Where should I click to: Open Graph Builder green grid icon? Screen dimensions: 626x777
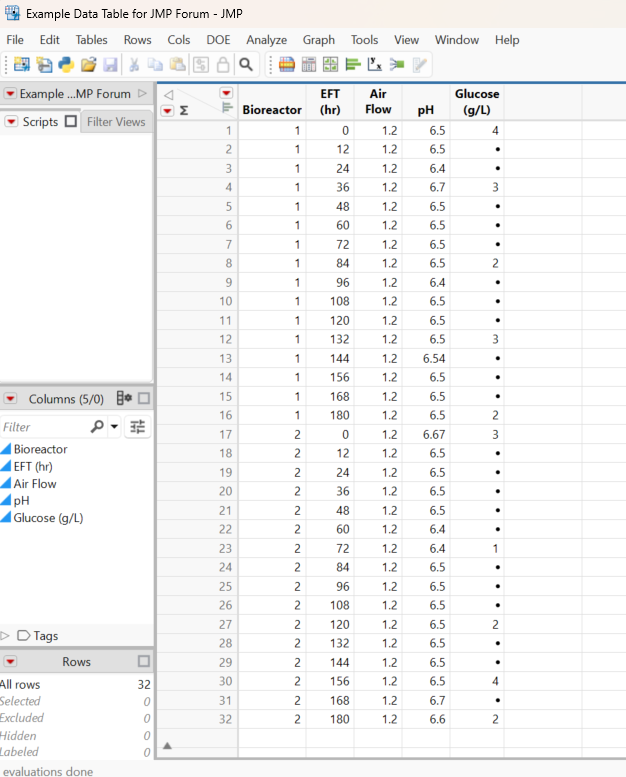pyautogui.click(x=331, y=64)
